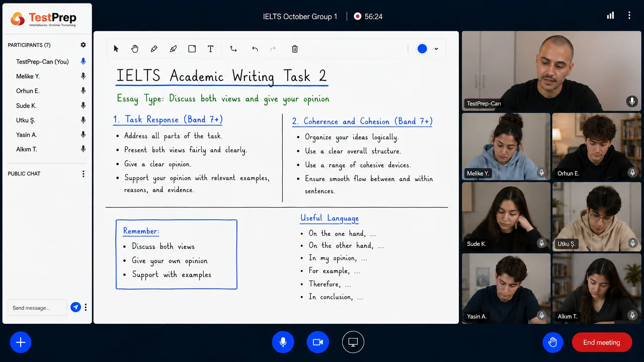Screen dimensions: 644x362
Task: Mute mic on Sude K. video tile
Action: [x=541, y=243]
